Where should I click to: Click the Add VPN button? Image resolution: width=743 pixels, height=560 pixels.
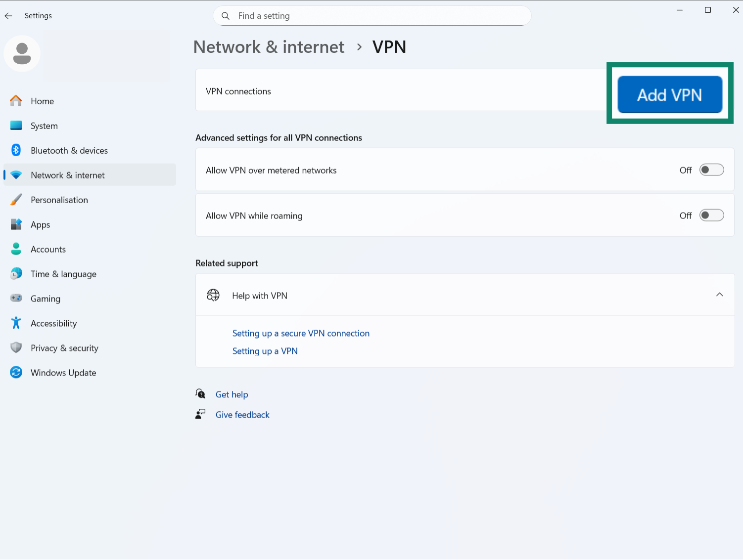click(x=670, y=94)
